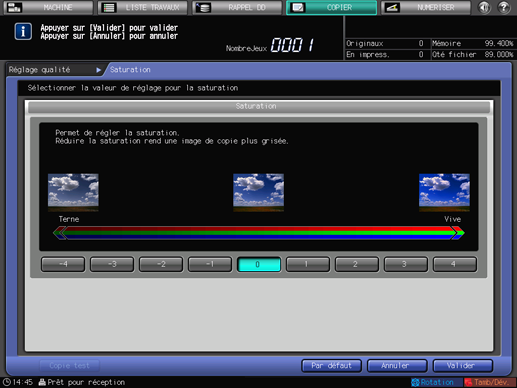The width and height of the screenshot is (517, 388).
Task: Click the Vive label
Action: [452, 219]
